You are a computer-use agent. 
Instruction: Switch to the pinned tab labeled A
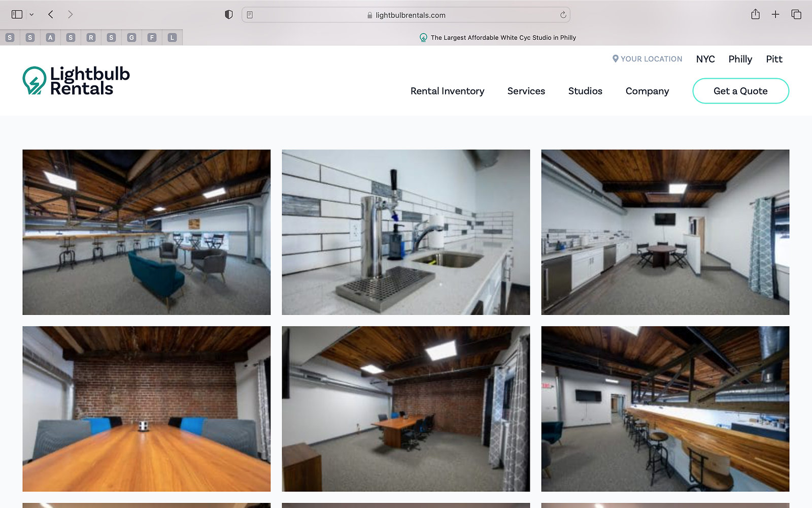pyautogui.click(x=50, y=38)
